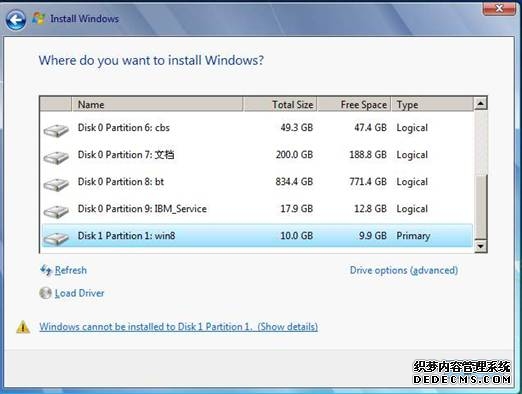Open the Load Driver link
This screenshot has height=394, width=522.
[x=79, y=293]
